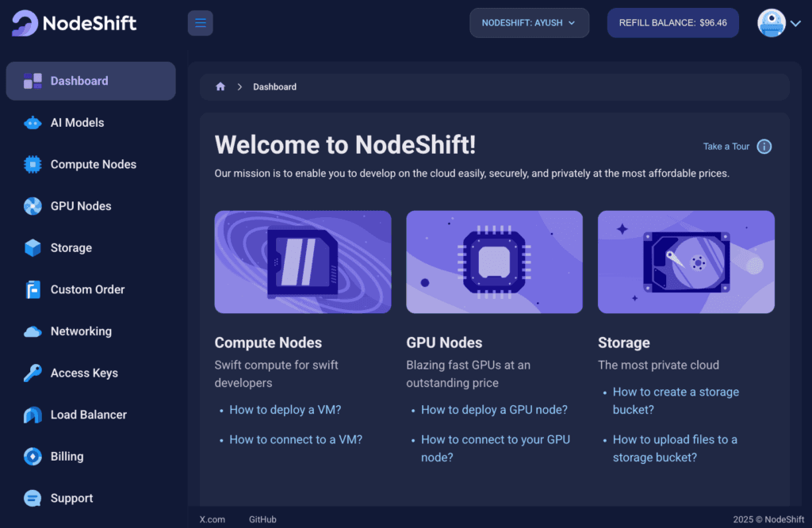The image size is (812, 528).
Task: Click the NodeShift wordmark text
Action: [90, 23]
